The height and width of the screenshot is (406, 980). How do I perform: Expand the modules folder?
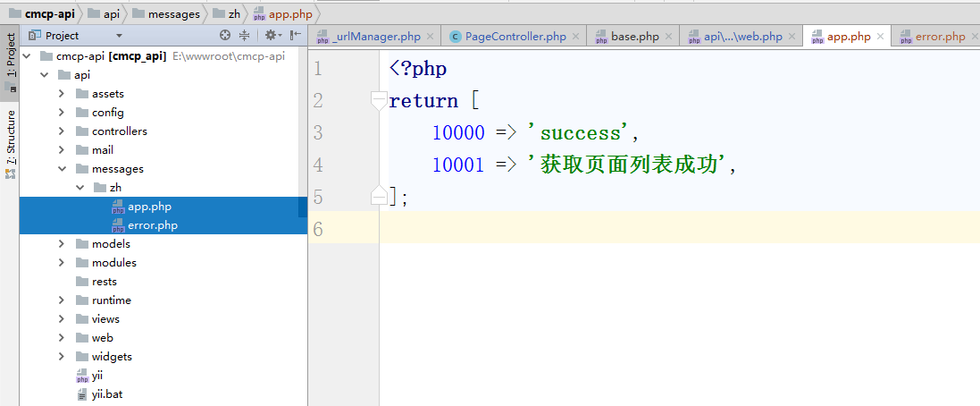pos(62,263)
